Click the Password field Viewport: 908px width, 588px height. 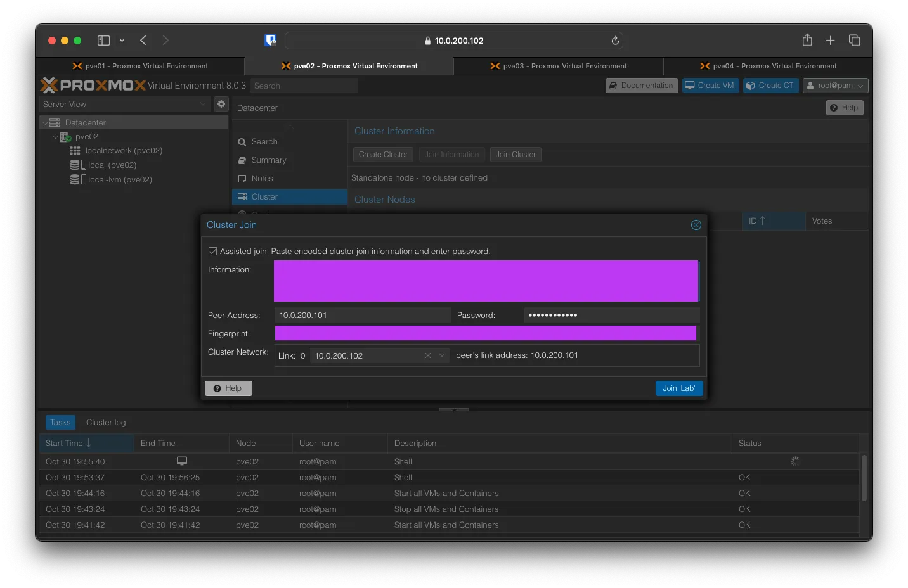tap(611, 315)
